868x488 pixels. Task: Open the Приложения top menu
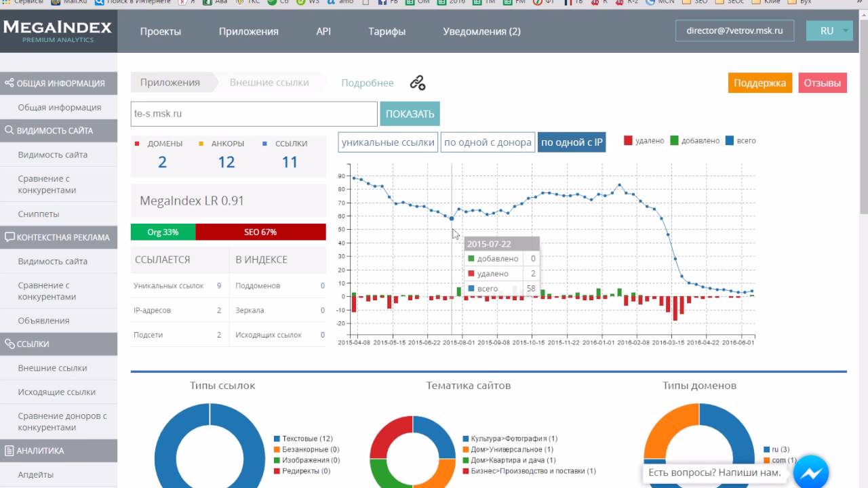point(249,32)
